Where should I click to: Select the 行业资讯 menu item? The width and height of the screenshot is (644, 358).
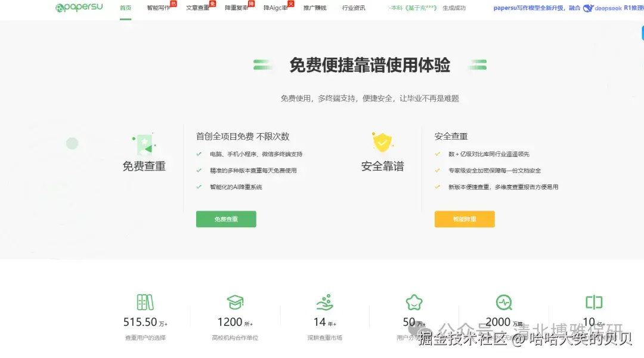[x=353, y=9]
